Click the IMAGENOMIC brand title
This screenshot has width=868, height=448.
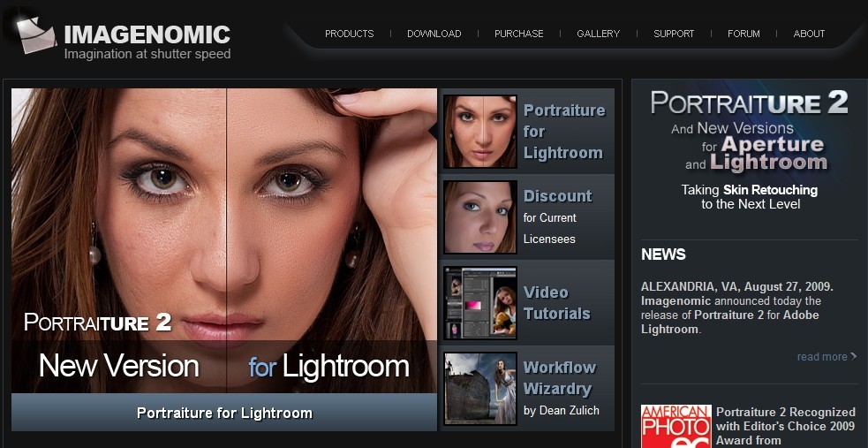tap(147, 34)
